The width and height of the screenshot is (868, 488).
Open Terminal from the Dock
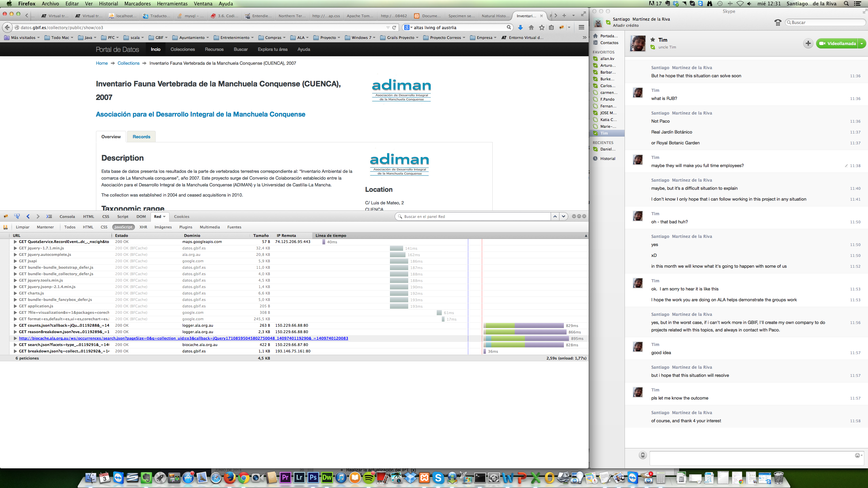(x=480, y=478)
